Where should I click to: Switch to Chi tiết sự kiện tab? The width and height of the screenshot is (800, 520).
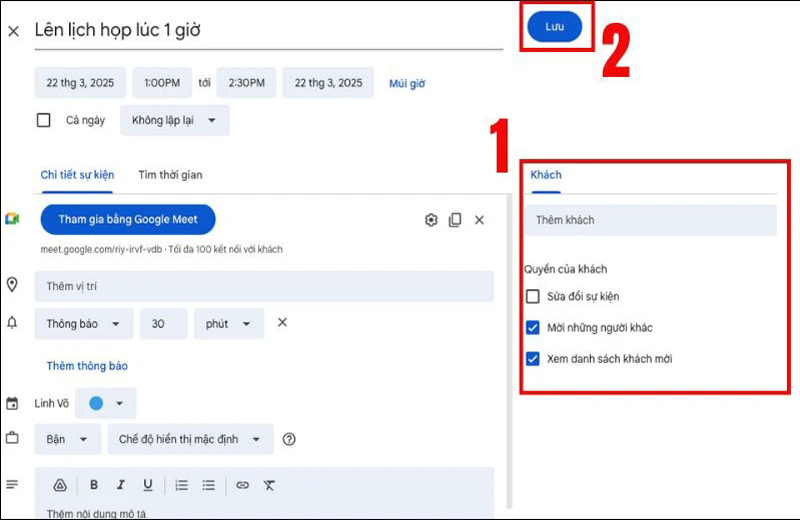click(77, 175)
